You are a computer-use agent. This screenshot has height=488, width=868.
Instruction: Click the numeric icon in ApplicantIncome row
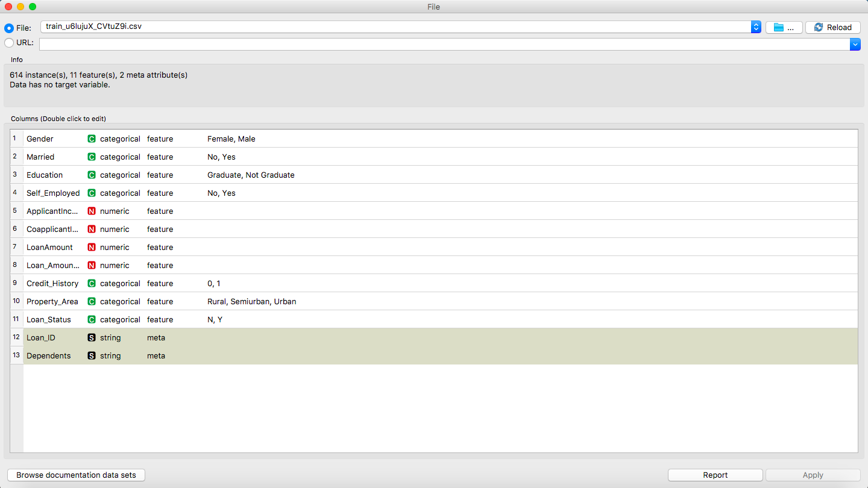[x=92, y=211]
